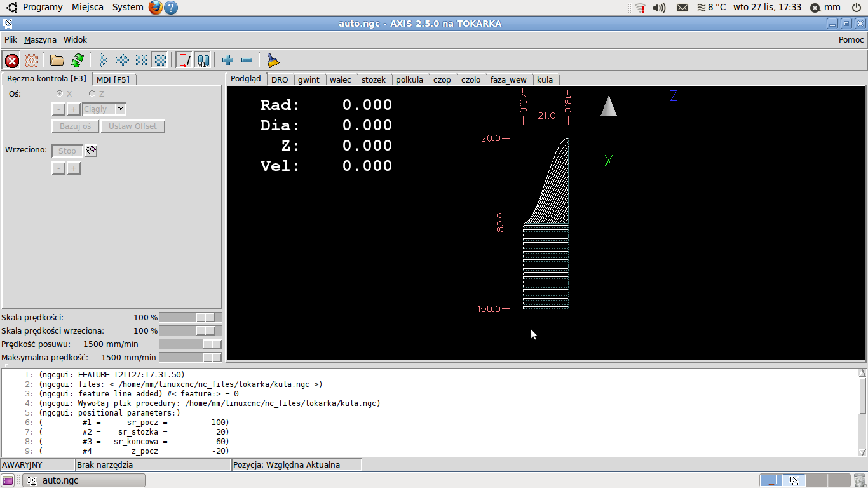
Task: Click spindle speed minus button
Action: (x=58, y=168)
